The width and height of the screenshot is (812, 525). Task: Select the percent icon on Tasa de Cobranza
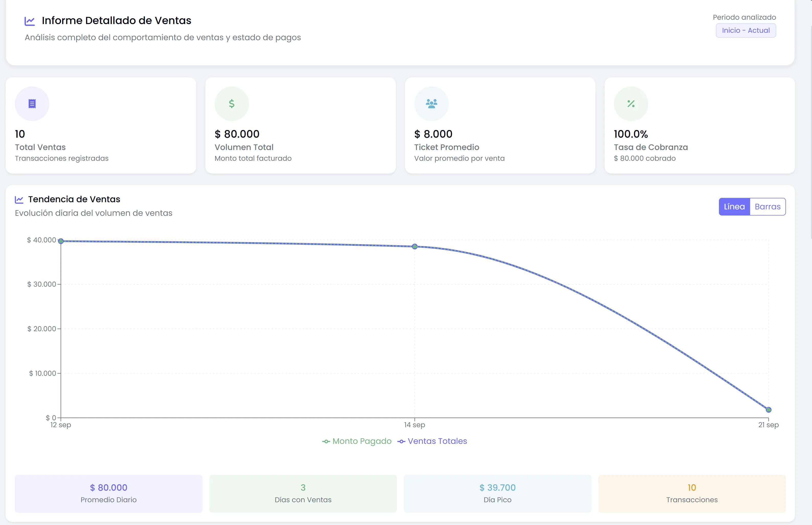(630, 103)
